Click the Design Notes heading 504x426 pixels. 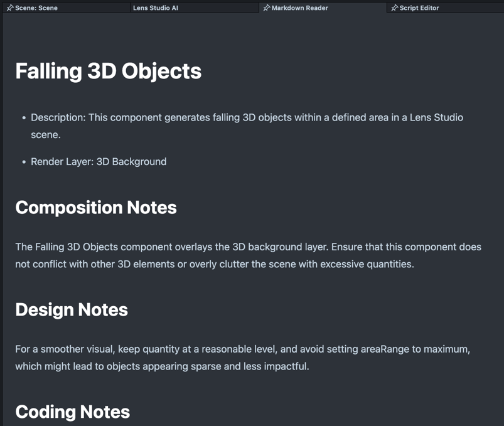[71, 309]
